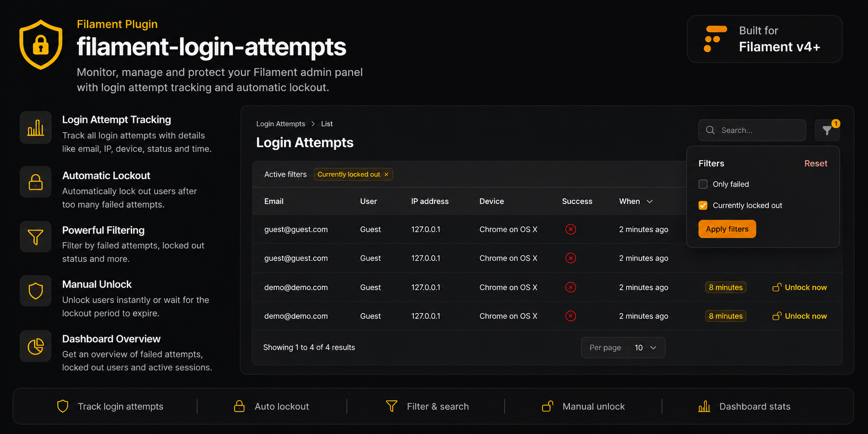Click padlock icon beside Auto lockout
The image size is (868, 434).
click(x=239, y=406)
